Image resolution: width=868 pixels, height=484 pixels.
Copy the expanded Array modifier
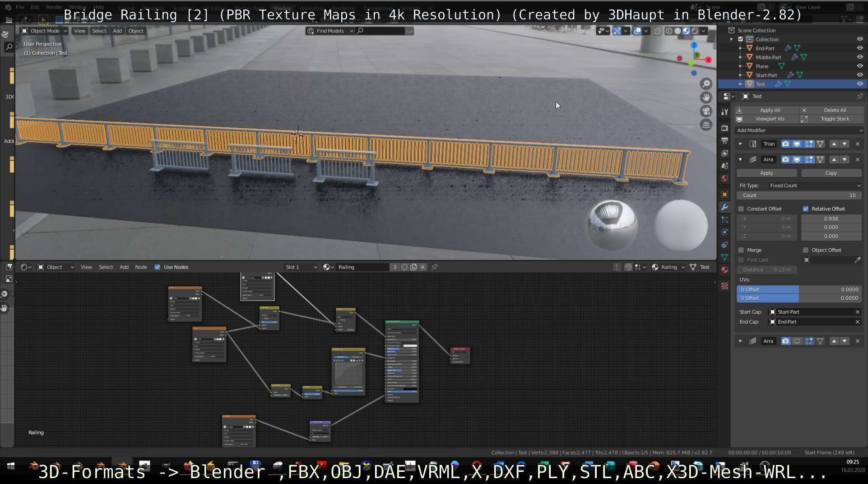click(x=831, y=173)
